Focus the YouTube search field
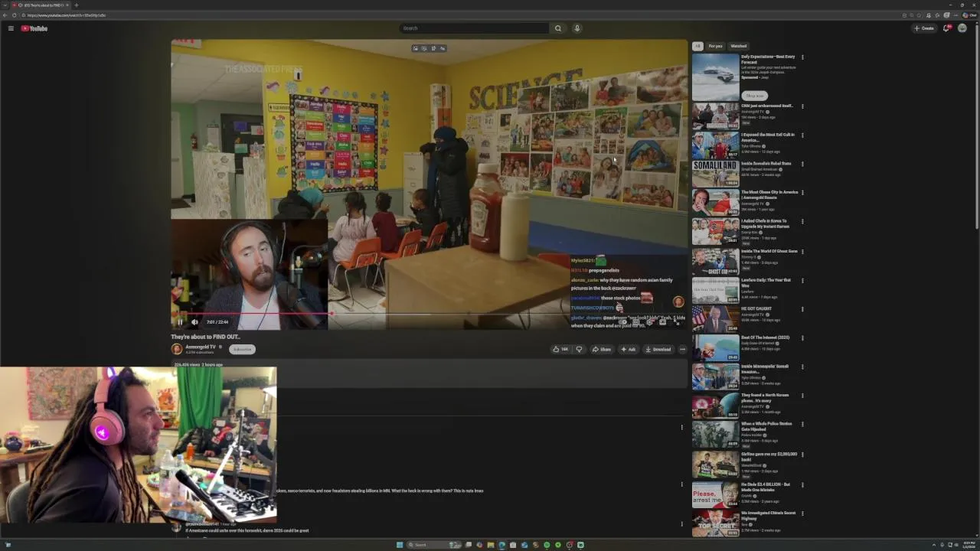 (475, 28)
